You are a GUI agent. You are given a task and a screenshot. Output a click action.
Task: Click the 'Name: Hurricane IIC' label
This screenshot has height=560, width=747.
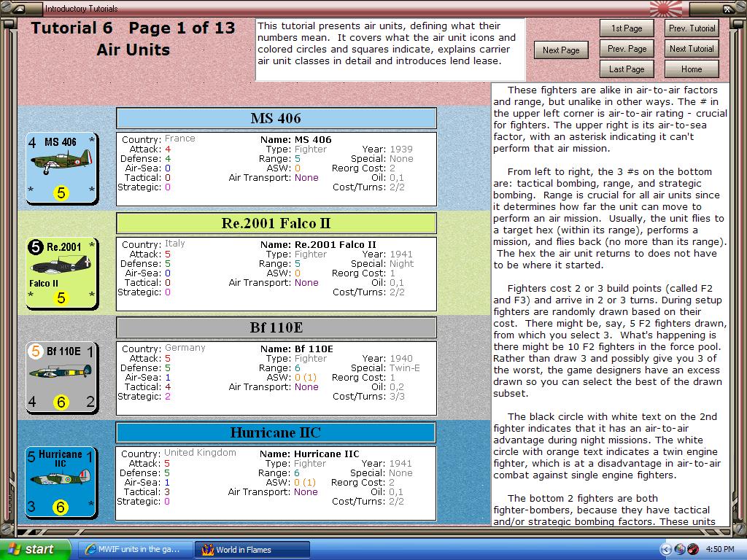click(309, 454)
